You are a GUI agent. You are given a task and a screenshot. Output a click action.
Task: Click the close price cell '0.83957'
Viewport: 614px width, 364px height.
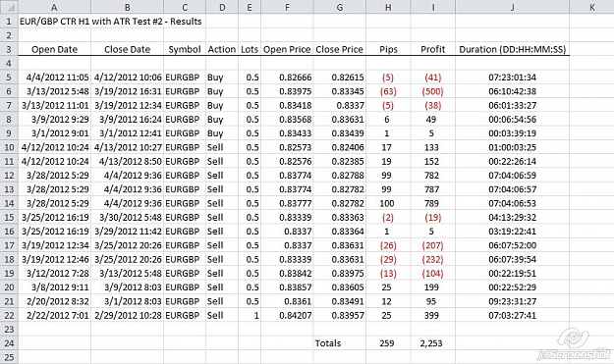tap(340, 315)
